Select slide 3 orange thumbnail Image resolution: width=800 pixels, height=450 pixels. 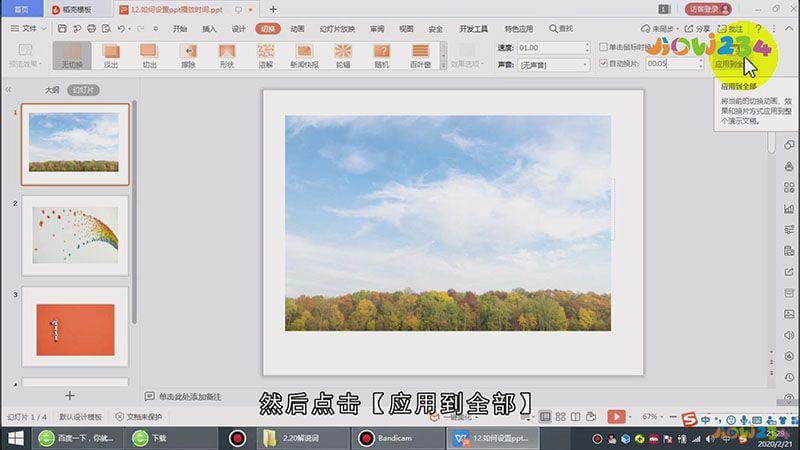[75, 327]
